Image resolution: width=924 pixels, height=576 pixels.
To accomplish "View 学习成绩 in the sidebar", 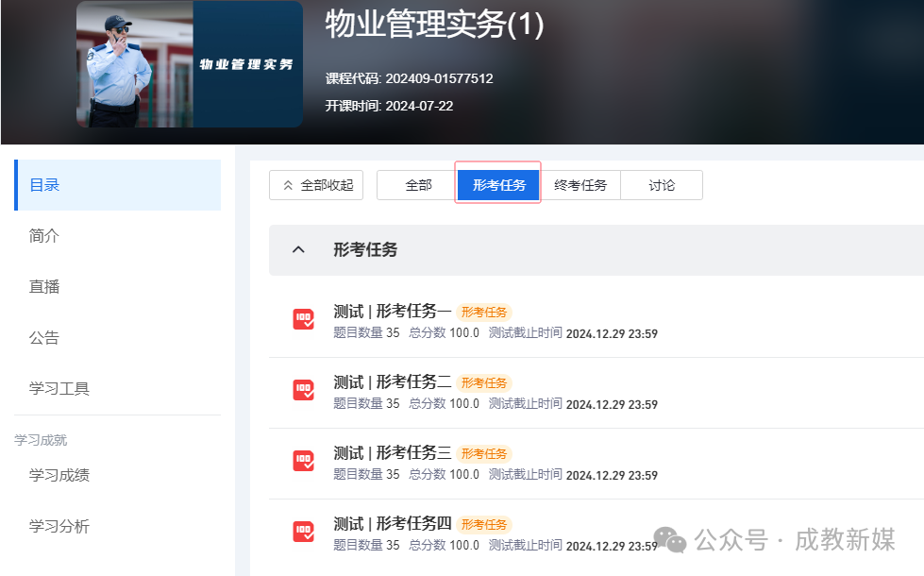I will click(59, 475).
